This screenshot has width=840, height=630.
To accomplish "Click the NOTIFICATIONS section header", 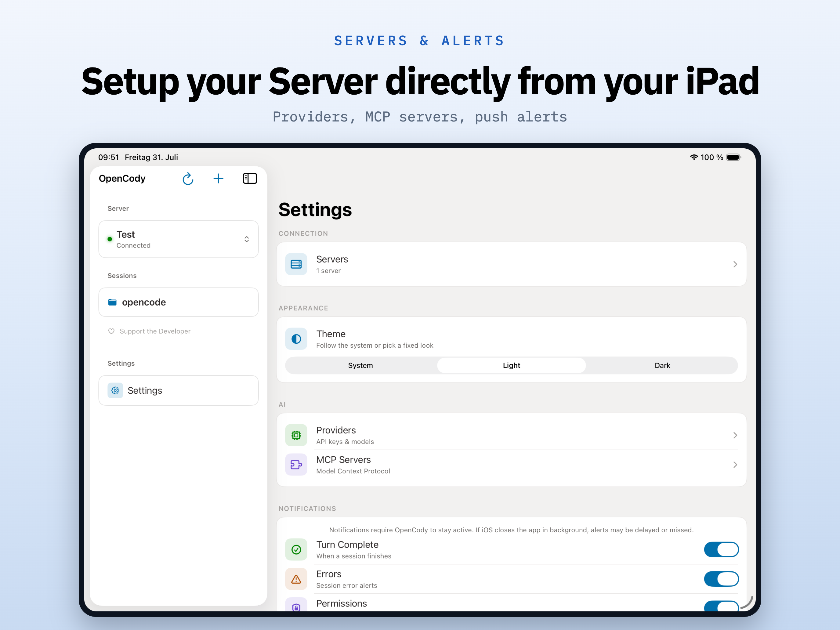I will click(307, 509).
